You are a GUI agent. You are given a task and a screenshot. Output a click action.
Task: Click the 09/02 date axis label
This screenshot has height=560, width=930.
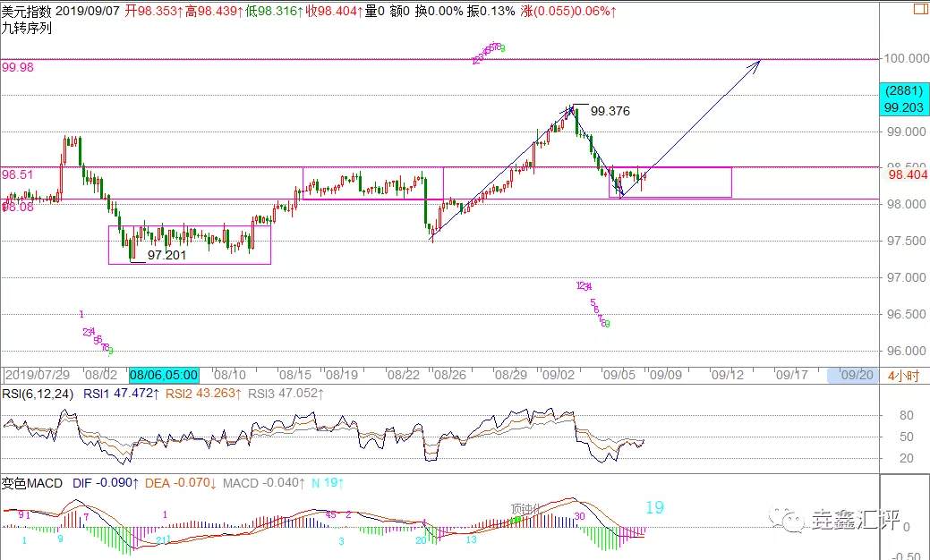pos(559,375)
